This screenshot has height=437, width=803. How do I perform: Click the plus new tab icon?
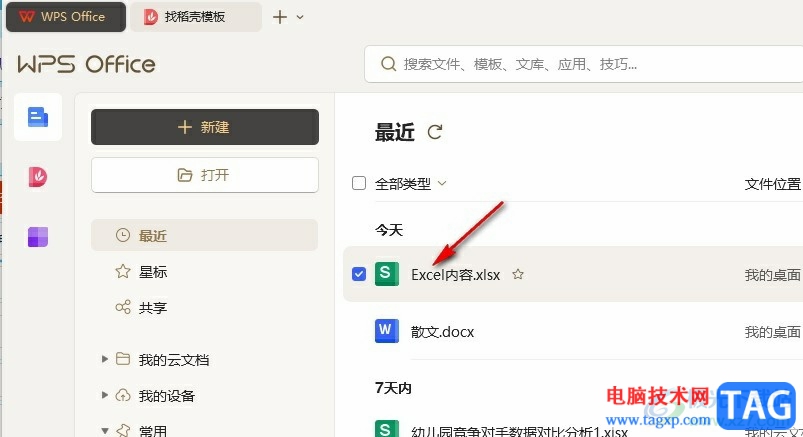pyautogui.click(x=280, y=17)
